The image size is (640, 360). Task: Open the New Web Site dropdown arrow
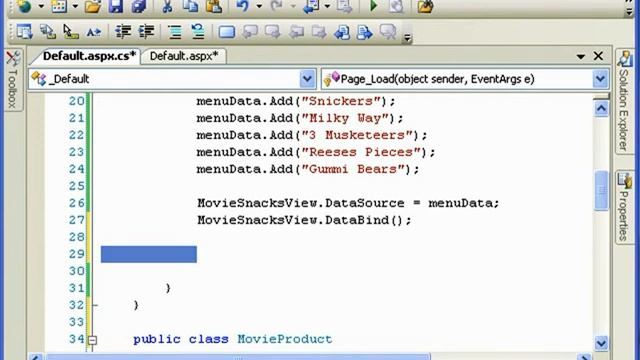41,6
